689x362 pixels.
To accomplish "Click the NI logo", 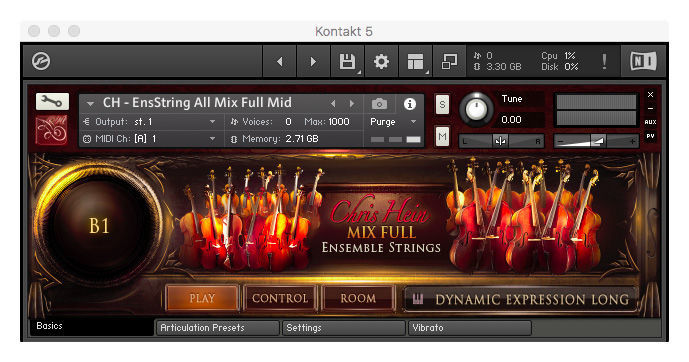I will point(644,61).
